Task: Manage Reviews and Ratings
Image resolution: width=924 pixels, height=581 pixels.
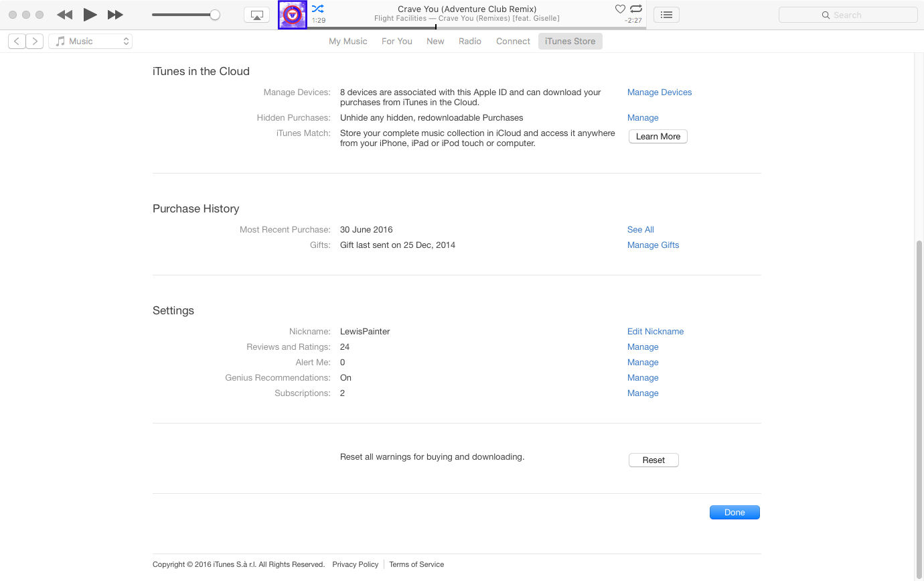Action: [643, 347]
